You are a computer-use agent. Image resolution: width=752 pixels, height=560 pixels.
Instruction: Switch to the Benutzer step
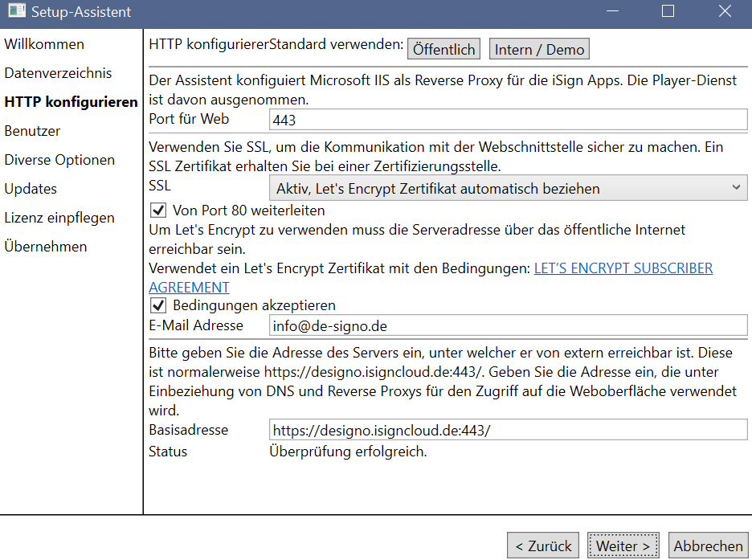click(32, 131)
